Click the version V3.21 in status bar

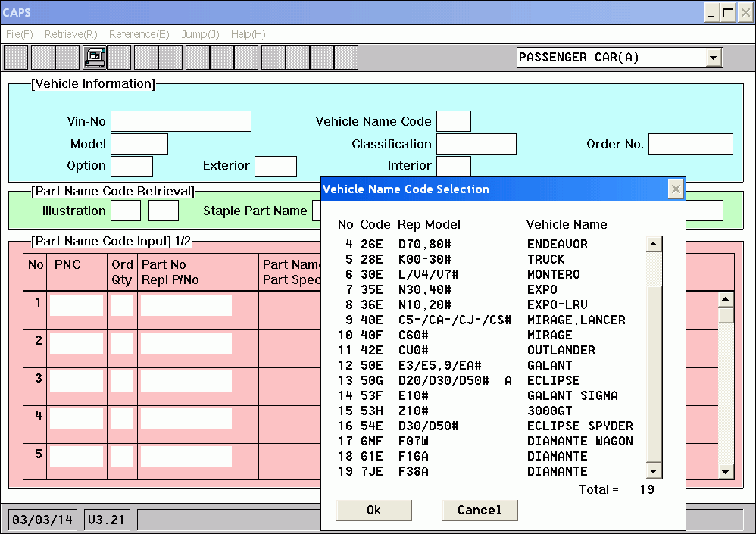[x=106, y=520]
